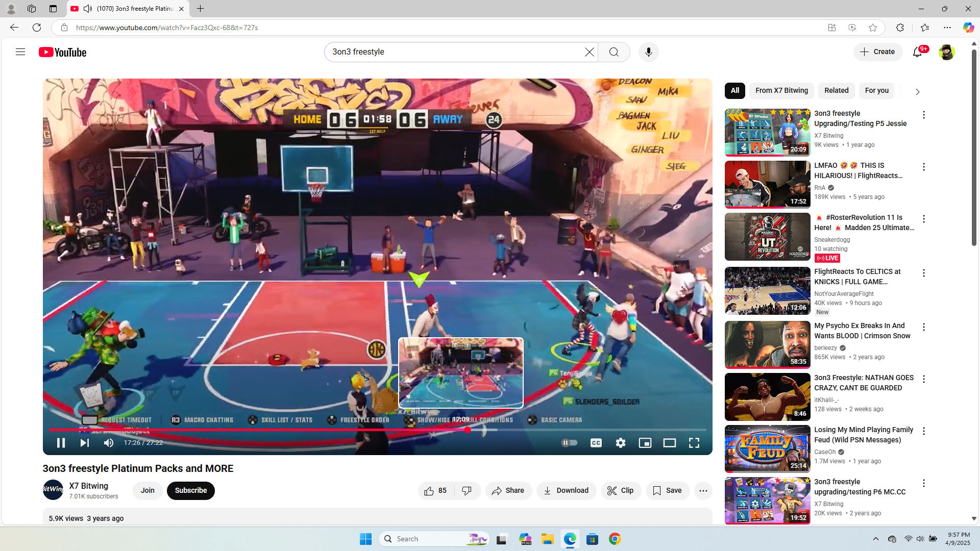Mute the tab via speaker icon
The height and width of the screenshot is (551, 980).
(x=88, y=9)
